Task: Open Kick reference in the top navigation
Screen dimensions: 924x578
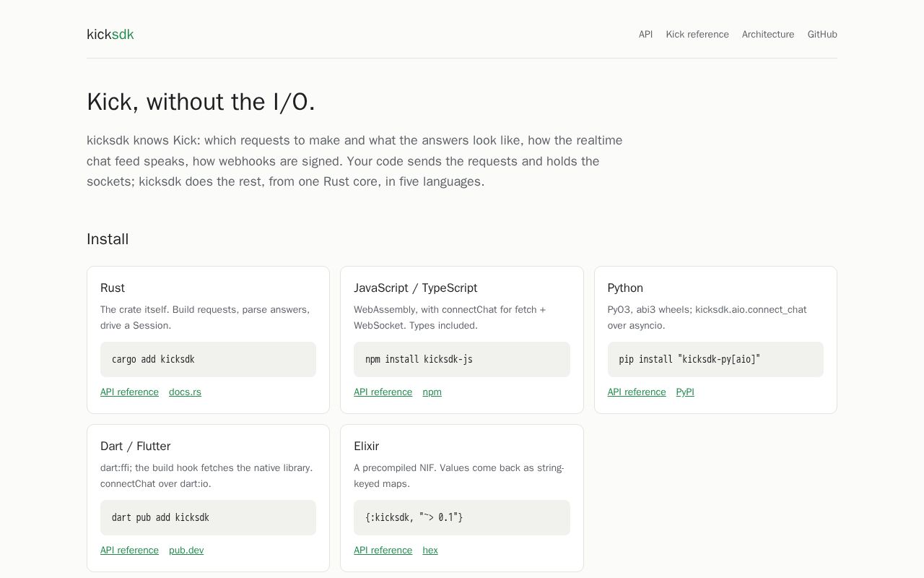Action: coord(697,35)
